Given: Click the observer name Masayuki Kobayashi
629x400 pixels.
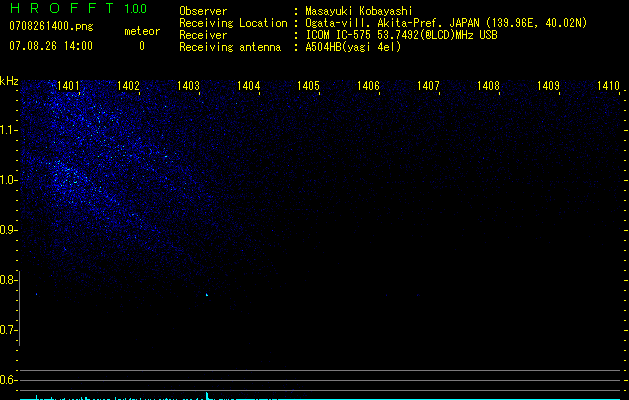Looking at the screenshot, I should [359, 11].
